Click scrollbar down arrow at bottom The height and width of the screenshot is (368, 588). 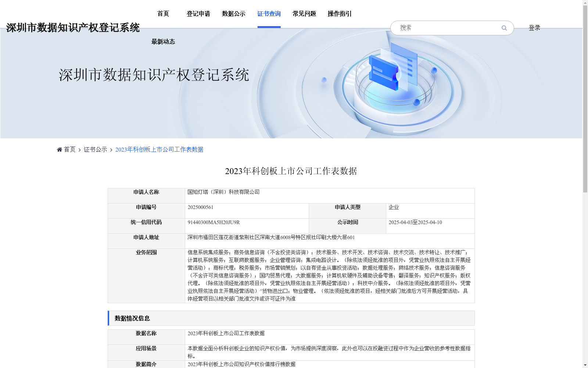coord(585,365)
